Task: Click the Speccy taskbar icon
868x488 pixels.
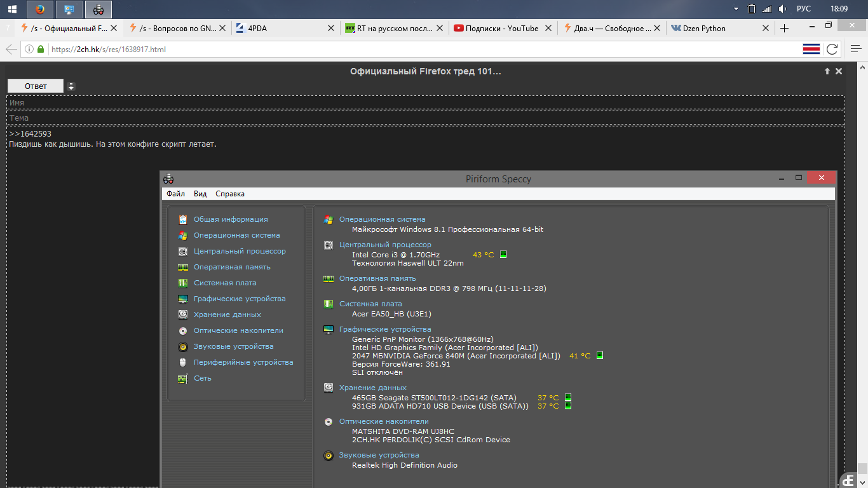Action: click(98, 9)
